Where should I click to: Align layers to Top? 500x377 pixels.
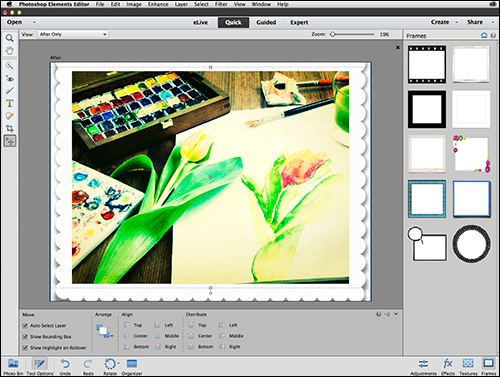[x=133, y=325]
